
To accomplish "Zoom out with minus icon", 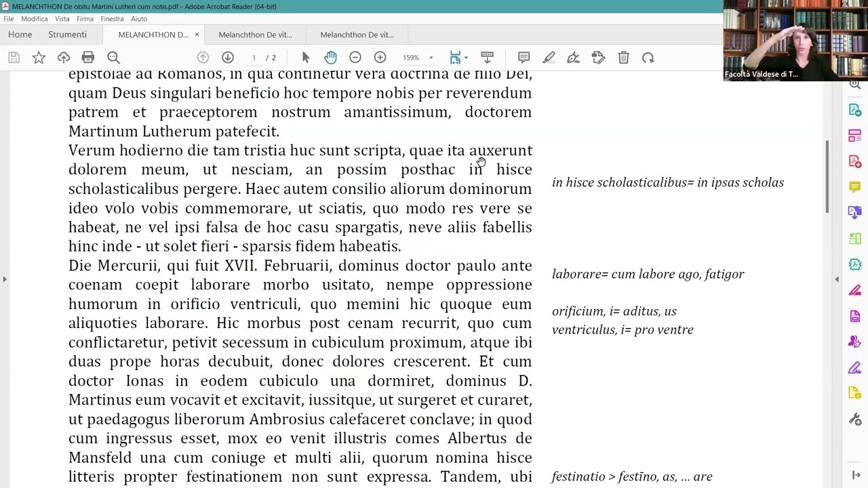I will [x=355, y=58].
